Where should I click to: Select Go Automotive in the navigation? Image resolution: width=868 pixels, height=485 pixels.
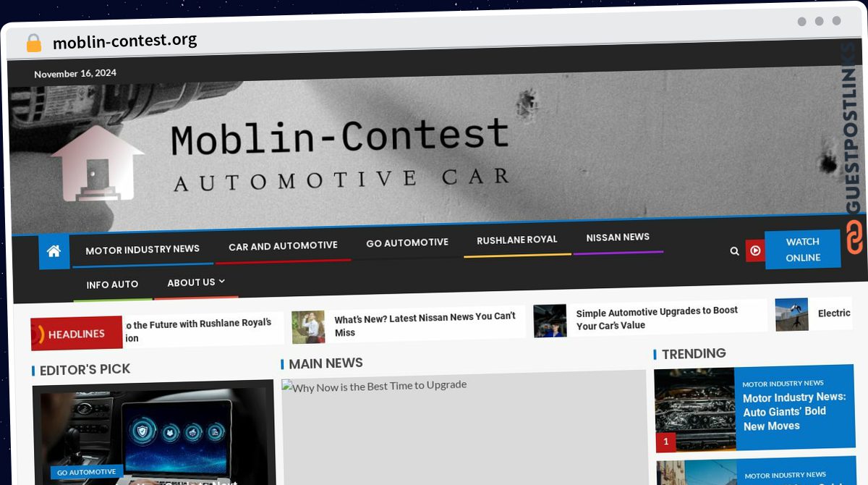tap(407, 242)
